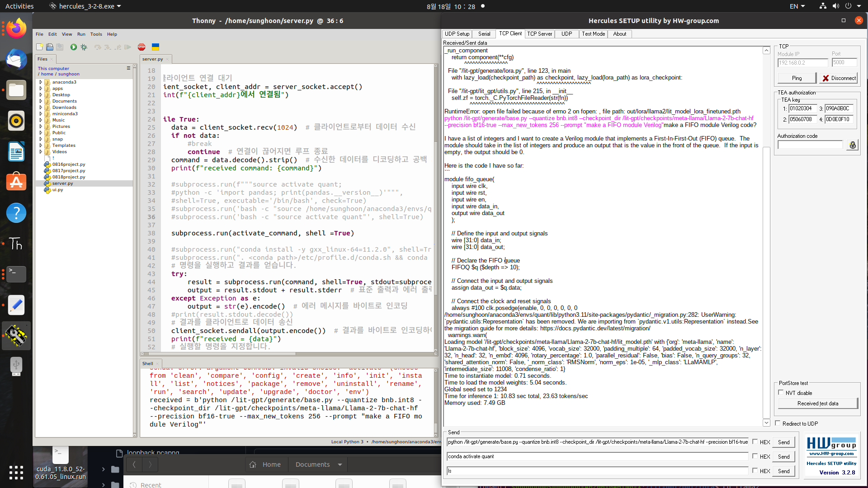Open Rhythmbox from the dock

point(16,121)
